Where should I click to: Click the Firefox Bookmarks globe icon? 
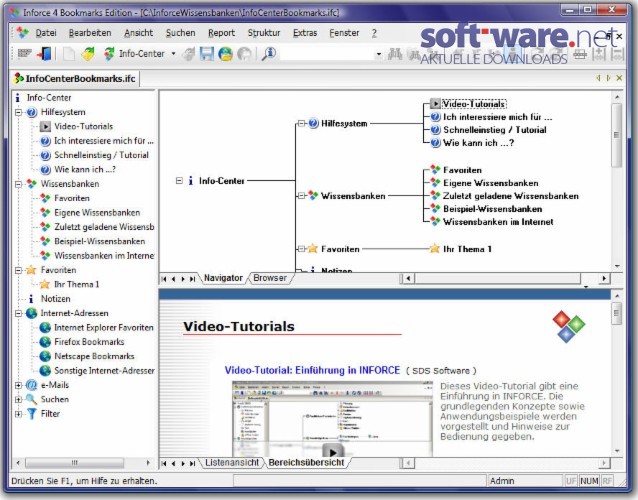(45, 342)
